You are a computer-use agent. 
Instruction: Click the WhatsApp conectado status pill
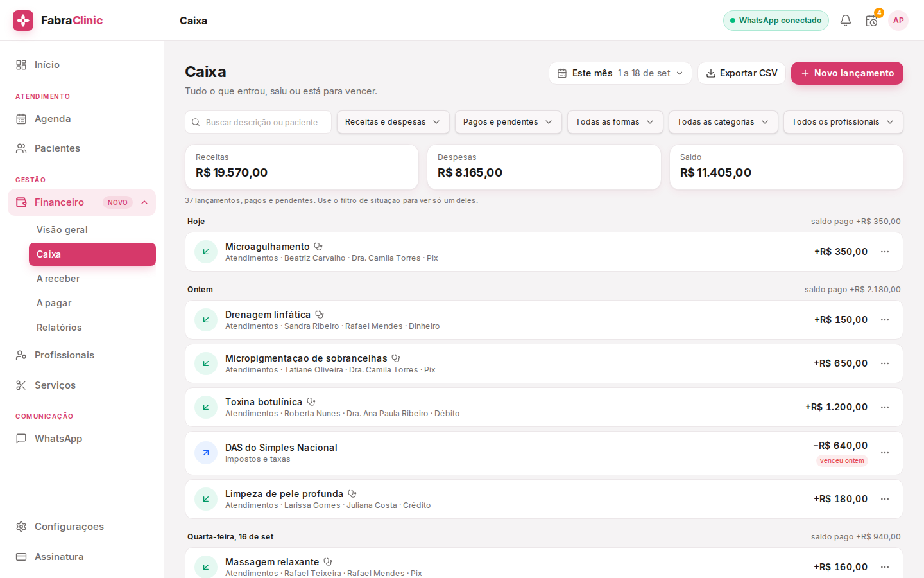776,21
